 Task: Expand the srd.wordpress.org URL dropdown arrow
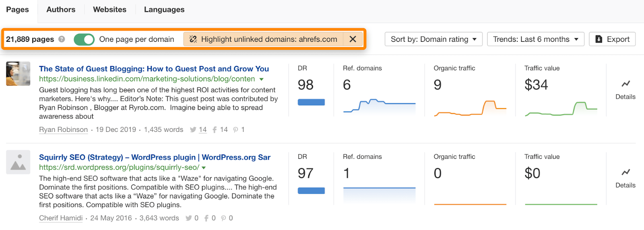point(204,168)
